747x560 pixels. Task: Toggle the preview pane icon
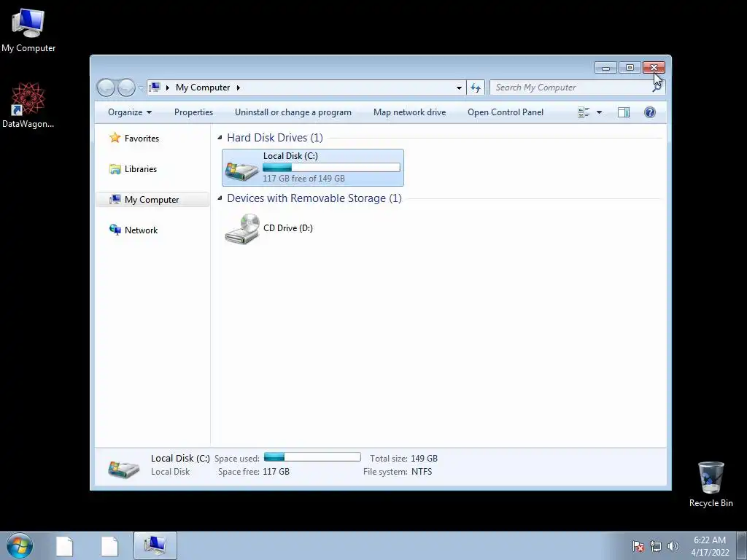coord(623,112)
